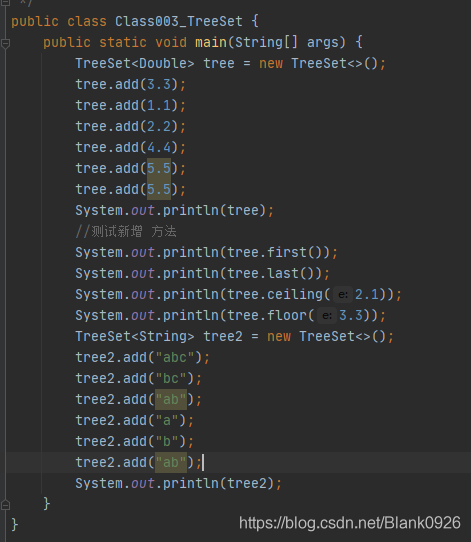
Task: Click the Chinese comment line
Action: [126, 232]
